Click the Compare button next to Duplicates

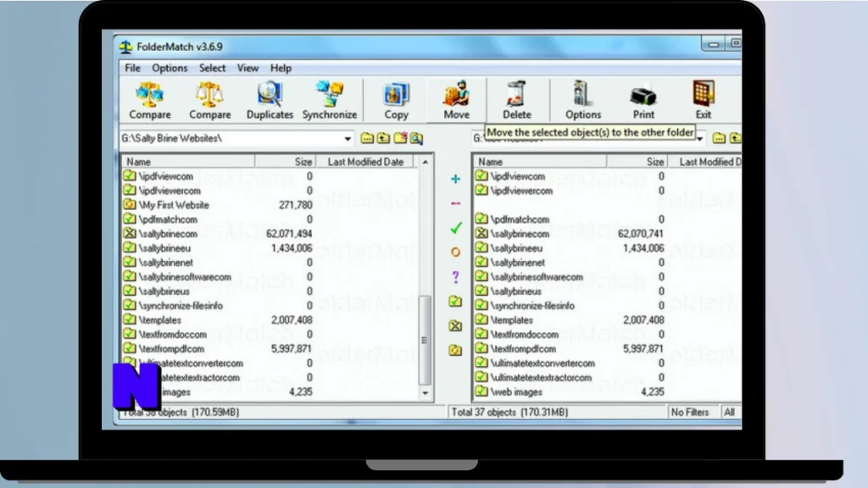coord(210,100)
